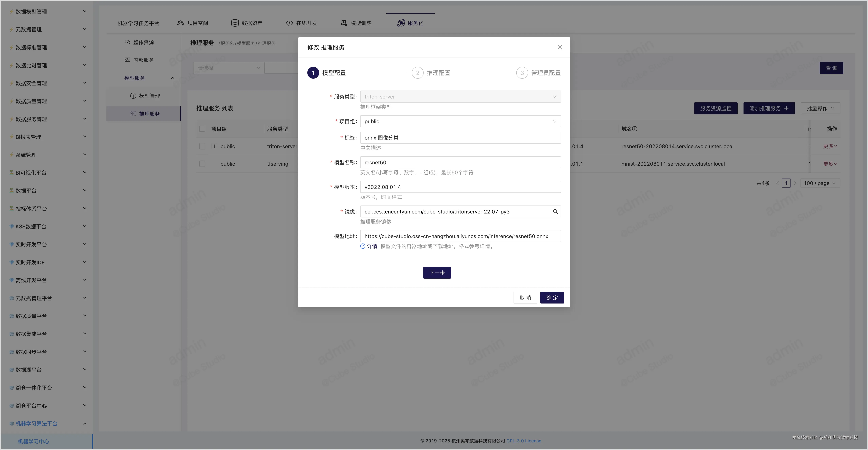Open the 批量操作 dropdown
The width and height of the screenshot is (868, 450).
pos(820,108)
